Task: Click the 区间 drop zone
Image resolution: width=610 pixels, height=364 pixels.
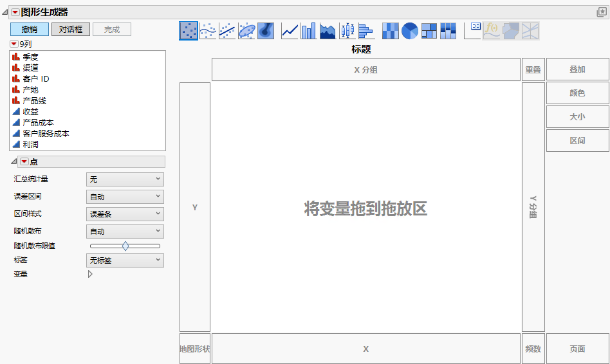Action: click(578, 140)
